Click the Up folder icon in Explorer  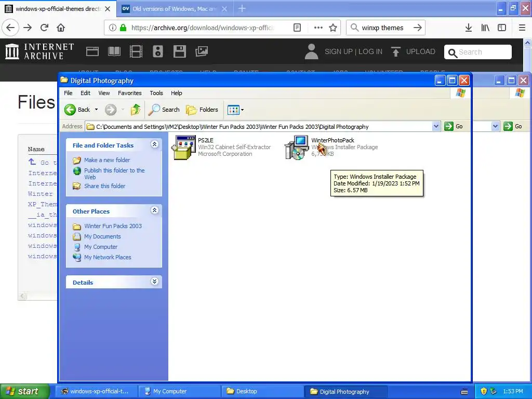point(136,110)
